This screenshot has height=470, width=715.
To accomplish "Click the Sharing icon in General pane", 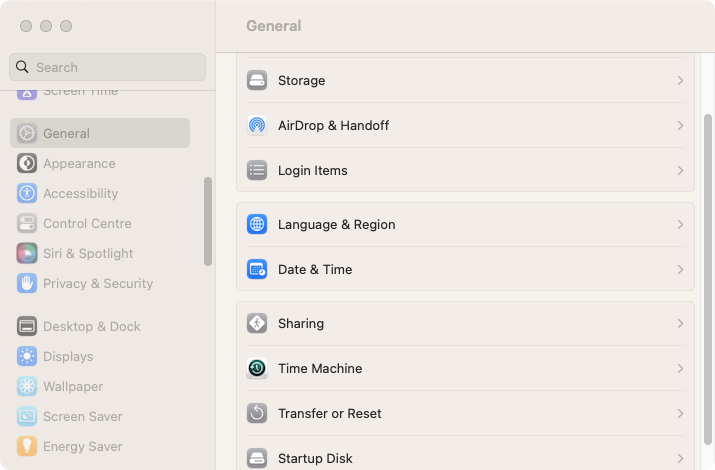I will tap(257, 324).
